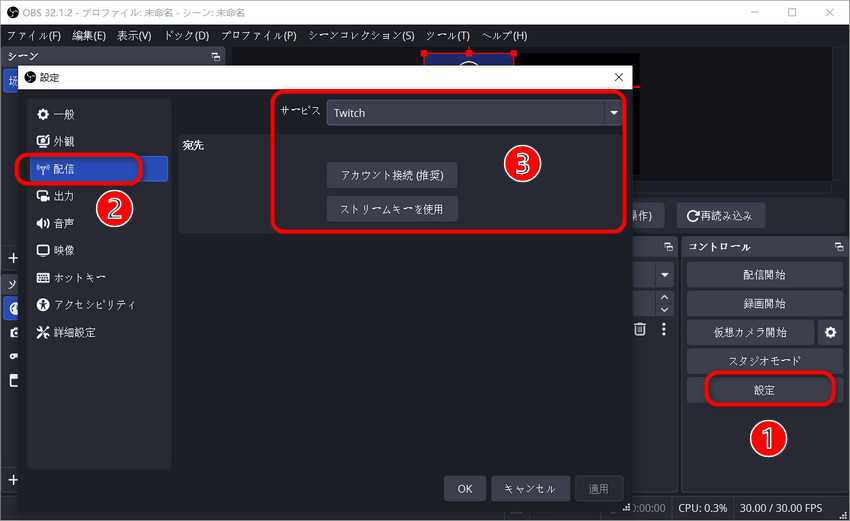850x521 pixels.
Task: Click the stepper up arrow
Action: [x=665, y=297]
